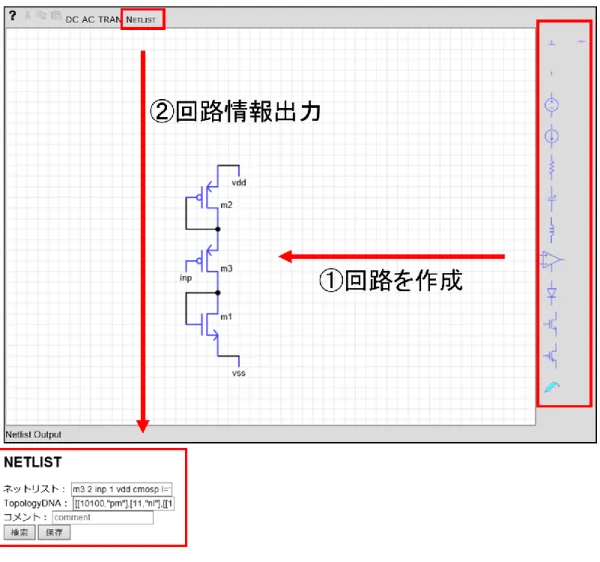Click the greyed-out copy icon in toolbar

[x=41, y=16]
